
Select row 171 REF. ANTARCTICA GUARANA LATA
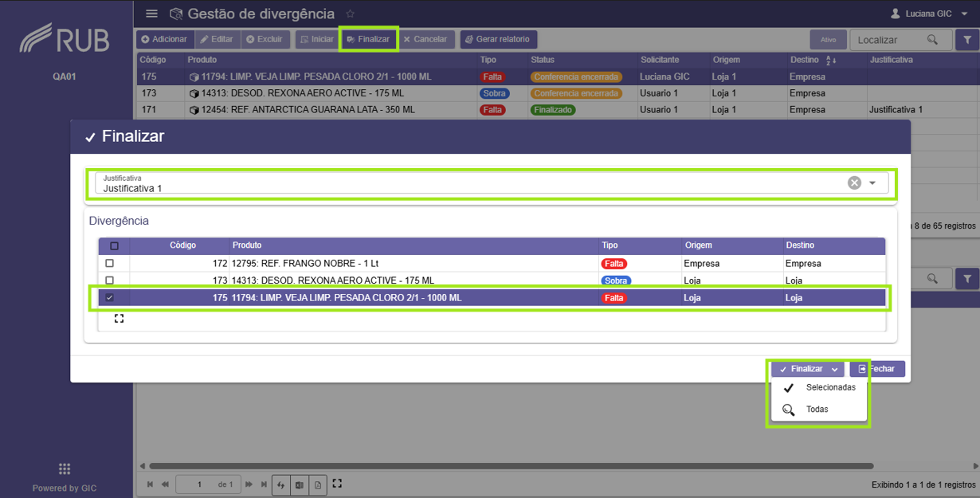[x=558, y=110]
